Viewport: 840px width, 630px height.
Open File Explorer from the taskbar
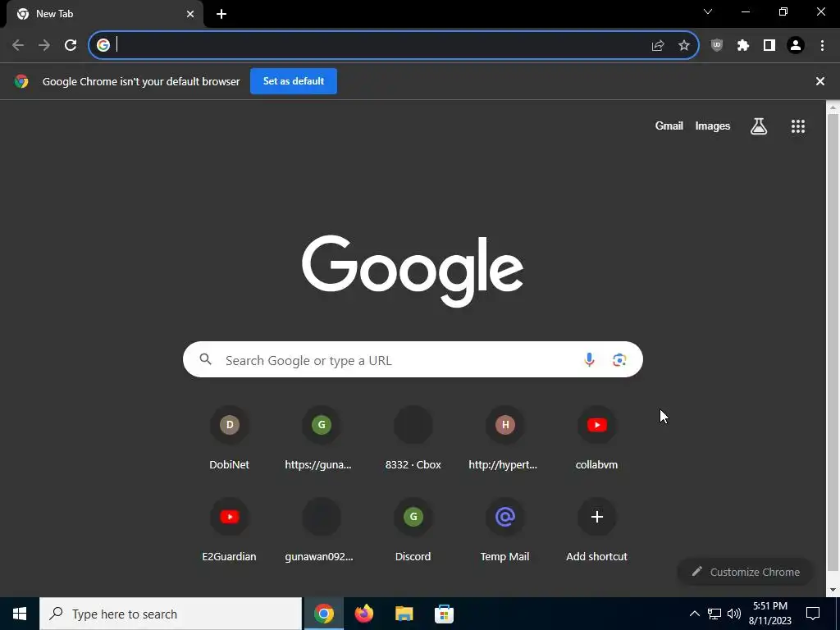404,614
